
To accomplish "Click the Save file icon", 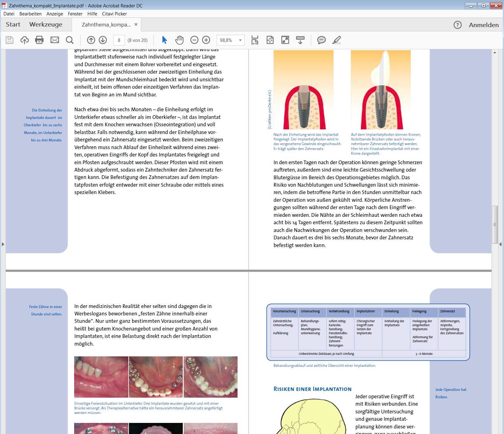I will coord(10,40).
